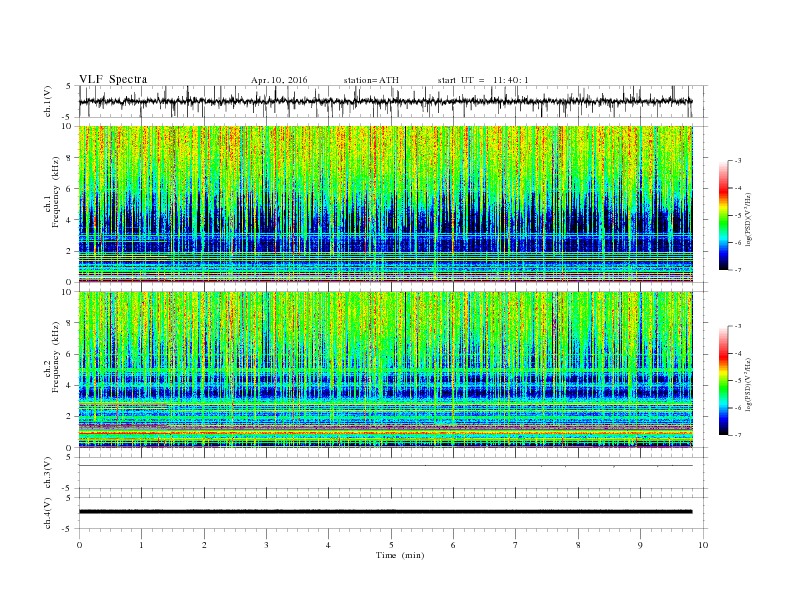The width and height of the screenshot is (792, 612).
Task: Click the 'ch.1(V)' waveform axis label
Action: pyautogui.click(x=48, y=101)
